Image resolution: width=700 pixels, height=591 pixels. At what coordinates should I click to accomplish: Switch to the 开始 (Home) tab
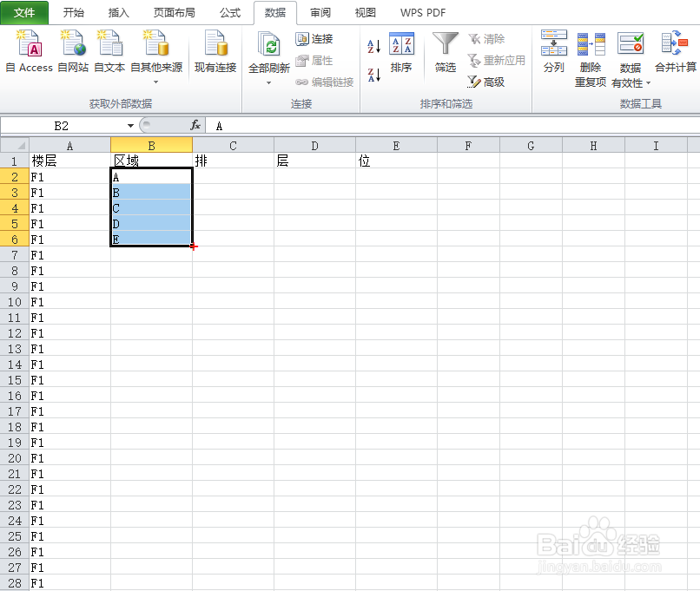coord(74,12)
